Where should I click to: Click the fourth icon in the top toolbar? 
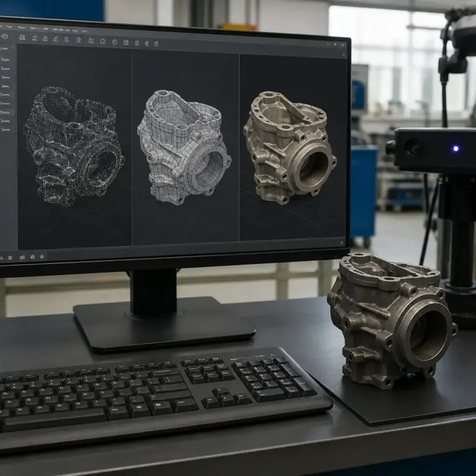point(55,39)
